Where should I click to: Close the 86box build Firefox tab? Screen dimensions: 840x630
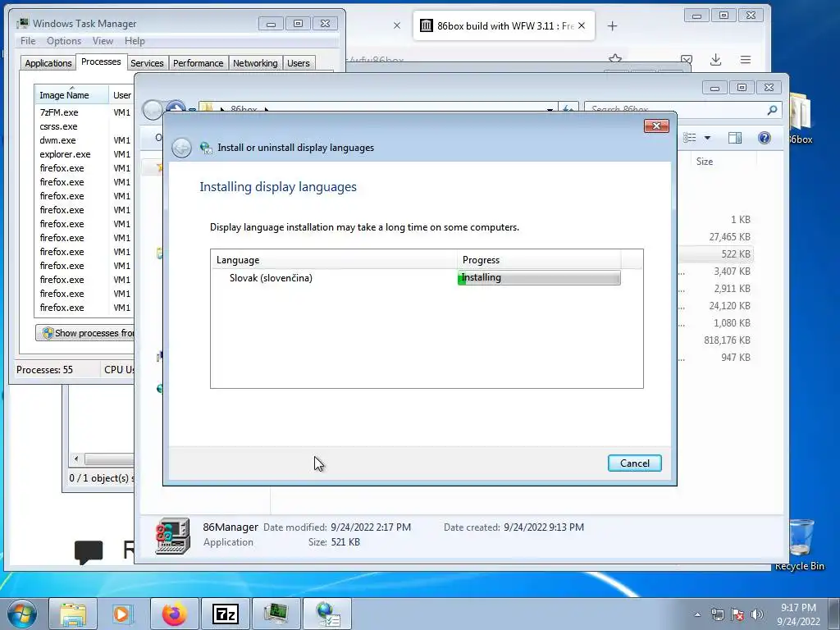pyautogui.click(x=582, y=25)
